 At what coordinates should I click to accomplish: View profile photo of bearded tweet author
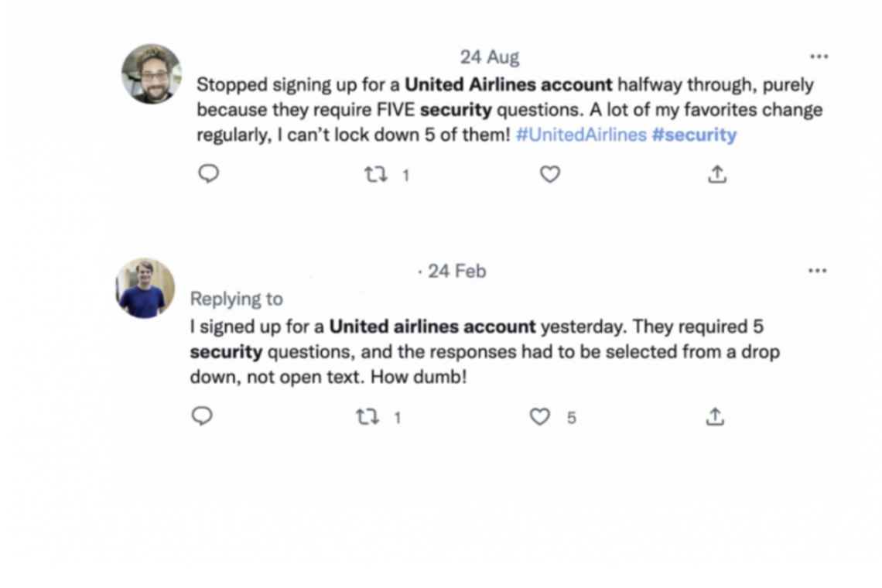(x=152, y=73)
